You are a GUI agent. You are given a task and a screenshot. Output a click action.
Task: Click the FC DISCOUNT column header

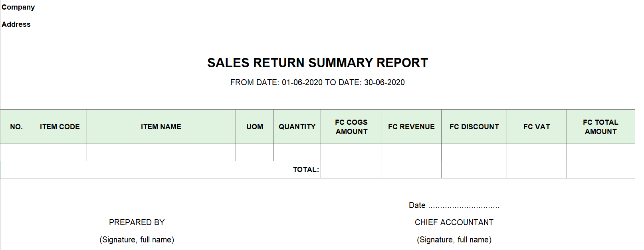pos(474,127)
